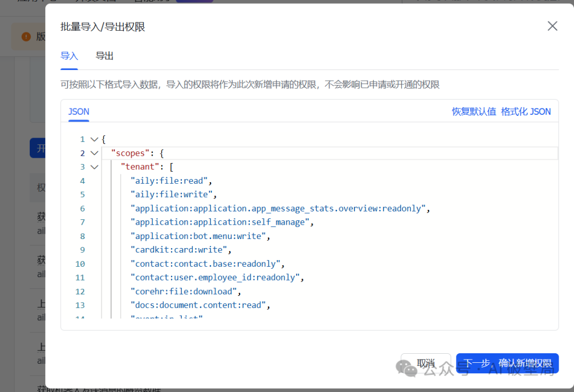Place cursor on "cardkit:card:write" line

tap(181, 250)
